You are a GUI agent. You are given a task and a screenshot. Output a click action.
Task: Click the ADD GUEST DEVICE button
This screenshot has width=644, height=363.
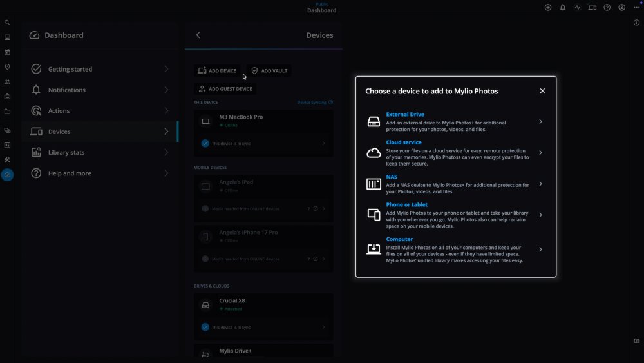(x=225, y=89)
